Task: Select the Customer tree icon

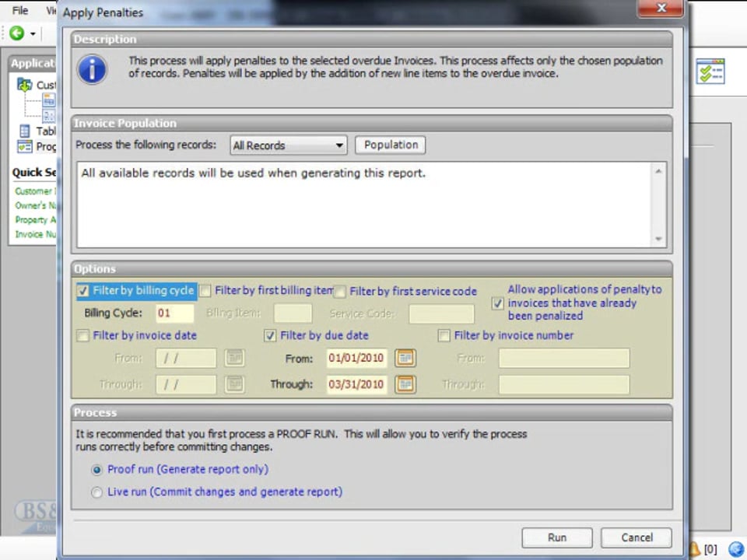Action: point(24,85)
